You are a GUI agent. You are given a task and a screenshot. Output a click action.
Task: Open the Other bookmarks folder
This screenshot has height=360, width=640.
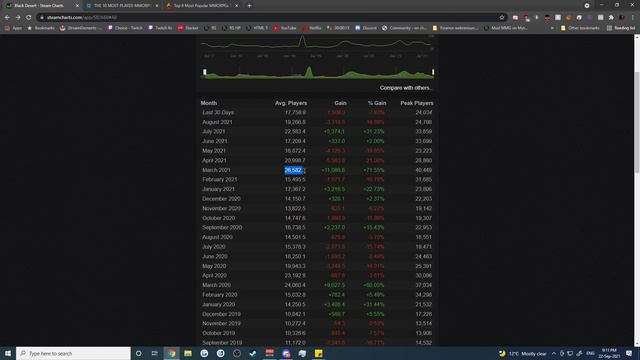coord(580,28)
